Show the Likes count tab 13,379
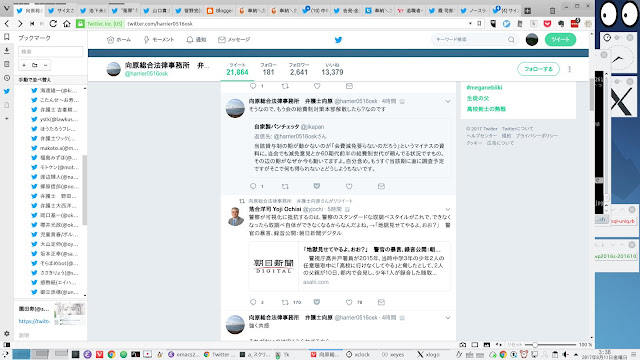 [332, 69]
